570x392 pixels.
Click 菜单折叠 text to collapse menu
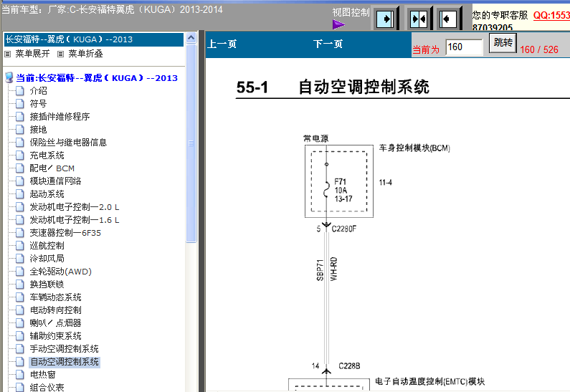pos(85,54)
